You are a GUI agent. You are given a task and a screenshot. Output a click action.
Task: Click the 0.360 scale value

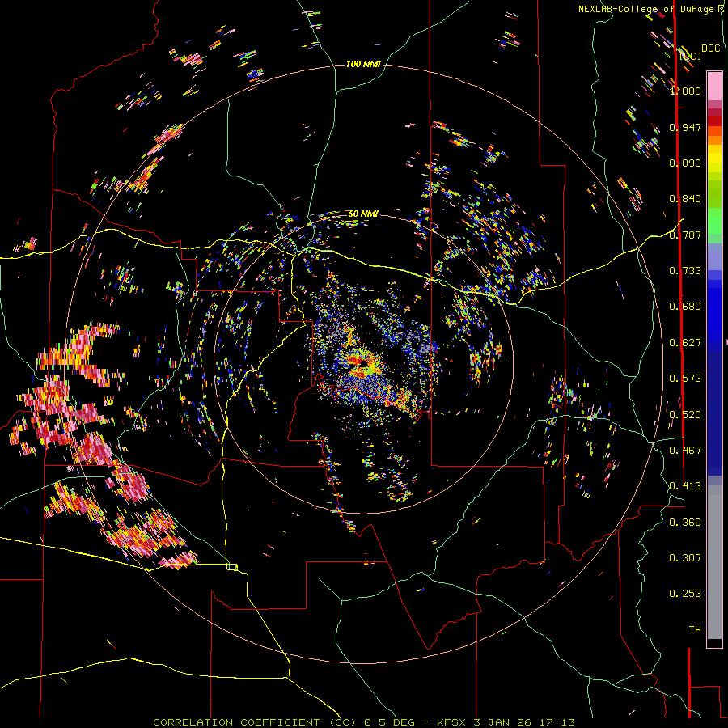point(685,523)
